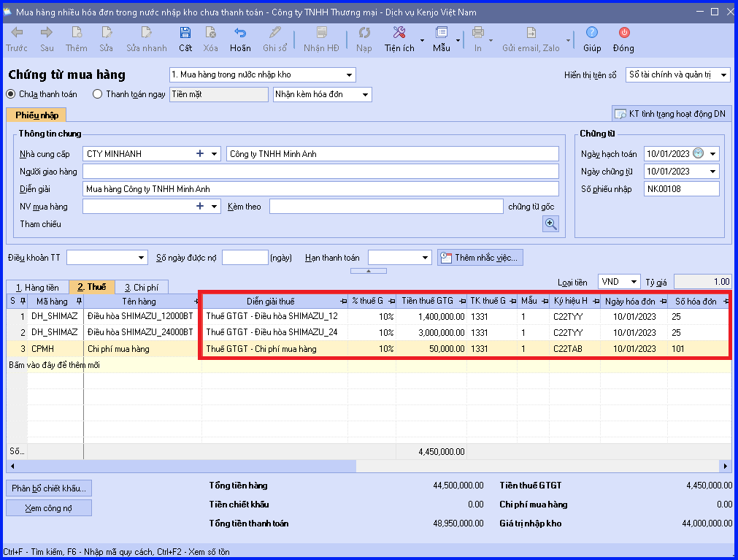Click the Thêm nhắc việc button

[x=480, y=258]
